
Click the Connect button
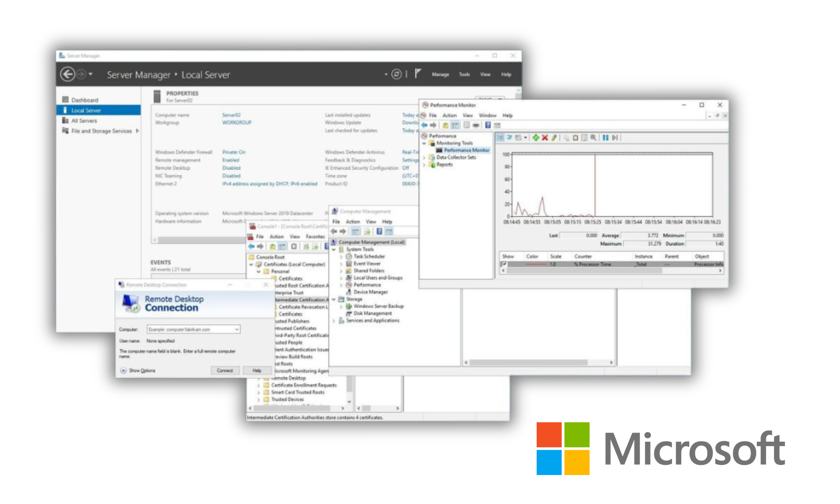pyautogui.click(x=225, y=370)
